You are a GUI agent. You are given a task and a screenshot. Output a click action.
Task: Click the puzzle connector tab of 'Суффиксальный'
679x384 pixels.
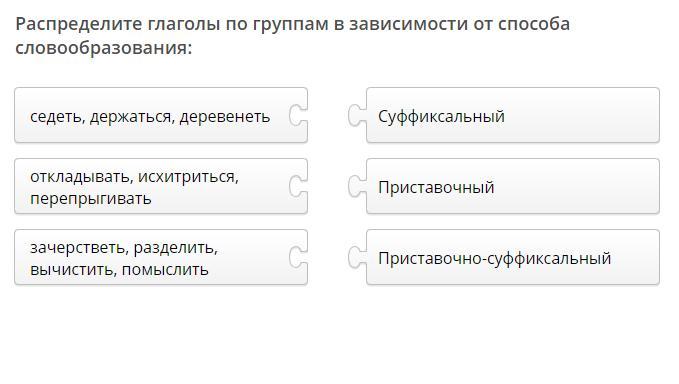pos(357,116)
